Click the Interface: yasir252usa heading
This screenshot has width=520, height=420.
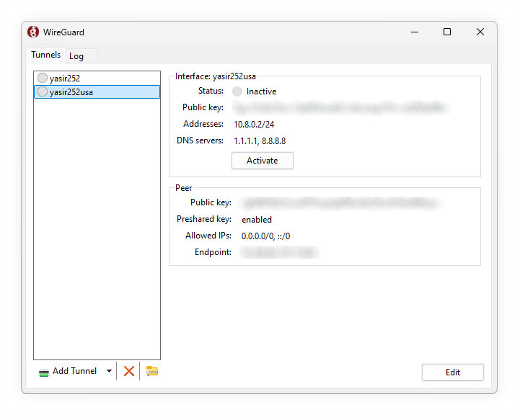point(216,76)
